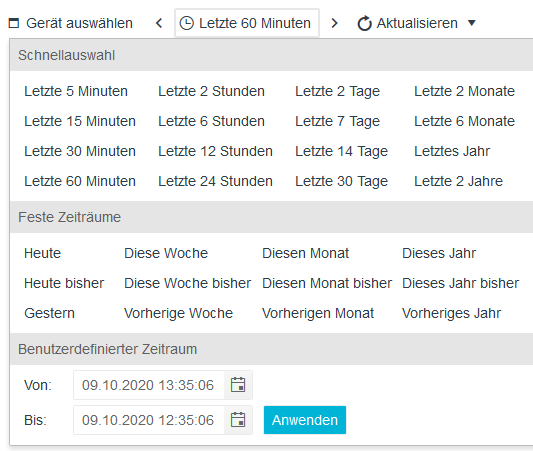Click into the Bis date input field

coord(149,420)
